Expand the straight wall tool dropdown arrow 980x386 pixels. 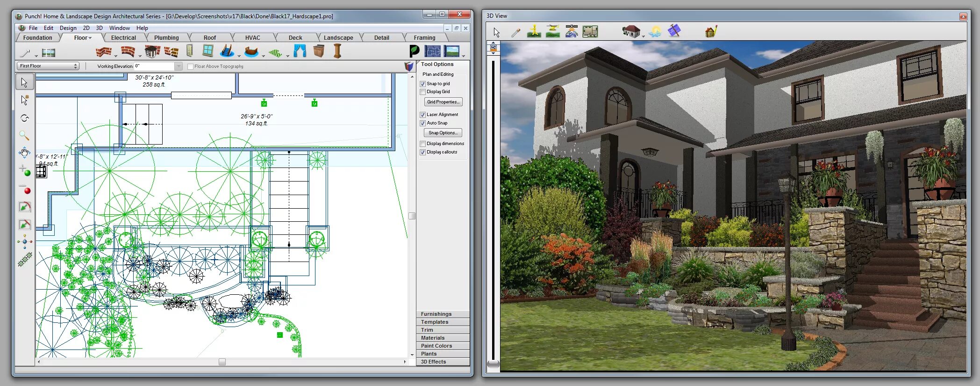point(115,56)
